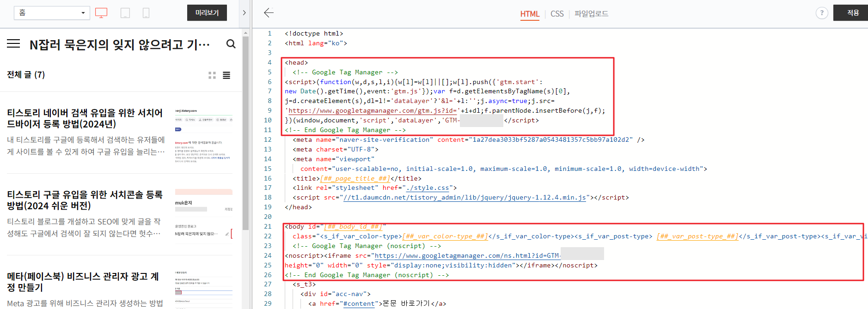Screen dimensions: 868x309
Task: Switch to the CSS tab
Action: (x=557, y=14)
